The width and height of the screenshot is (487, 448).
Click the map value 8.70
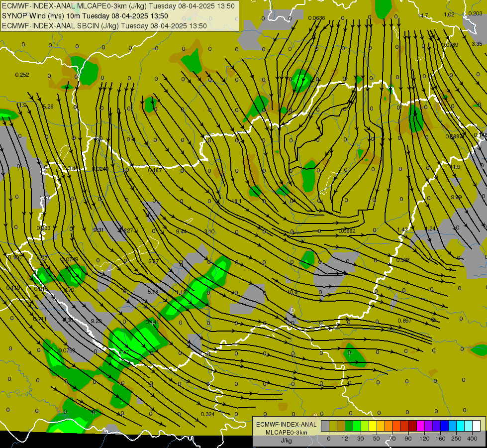(x=69, y=290)
